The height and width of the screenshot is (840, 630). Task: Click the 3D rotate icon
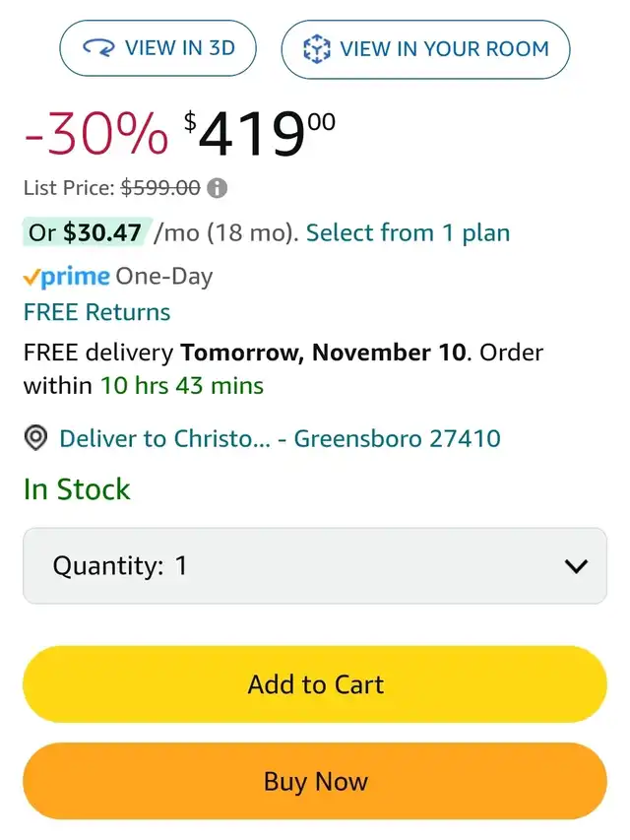[x=97, y=48]
